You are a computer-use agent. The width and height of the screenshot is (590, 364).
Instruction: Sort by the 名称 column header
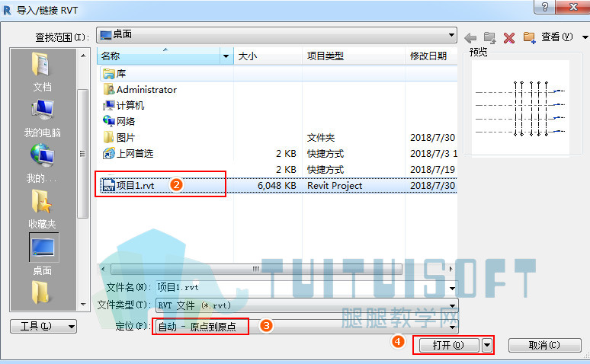click(159, 56)
